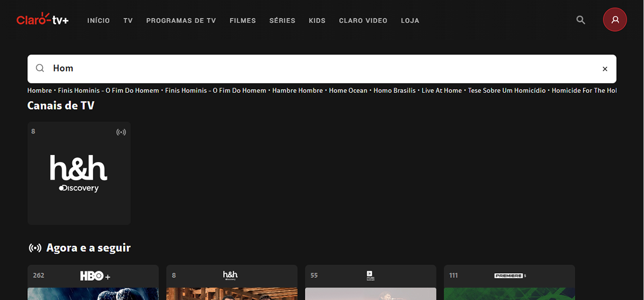
Task: Choose the "Hambre Hombre" suggestion
Action: coord(297,91)
